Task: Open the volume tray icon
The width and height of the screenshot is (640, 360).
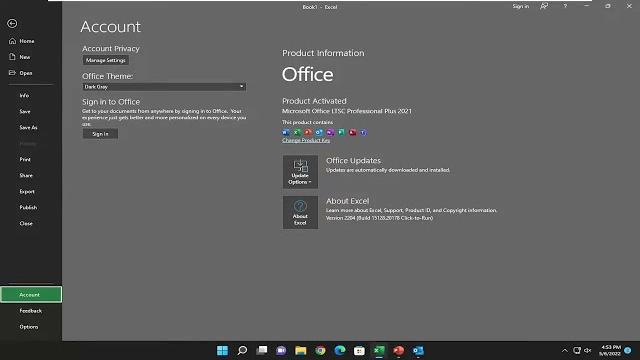Action: (x=588, y=351)
